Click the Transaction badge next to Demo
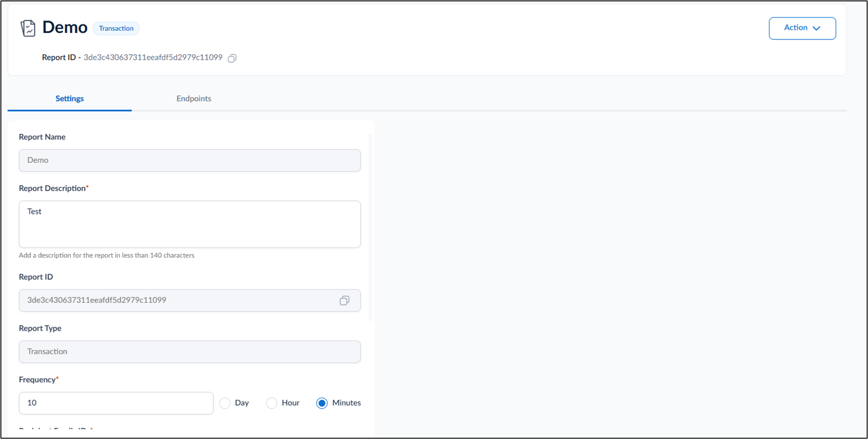Screen dimensions: 868x439 pyautogui.click(x=116, y=28)
